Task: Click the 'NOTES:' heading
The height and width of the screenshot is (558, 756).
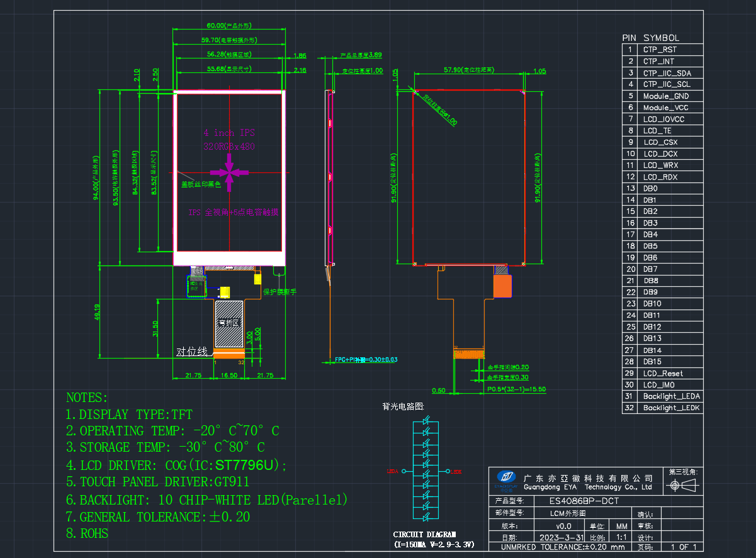Action: pos(87,398)
